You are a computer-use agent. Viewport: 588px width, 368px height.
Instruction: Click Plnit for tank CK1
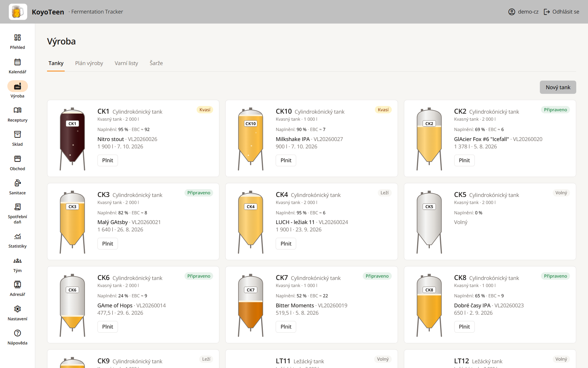click(x=108, y=160)
